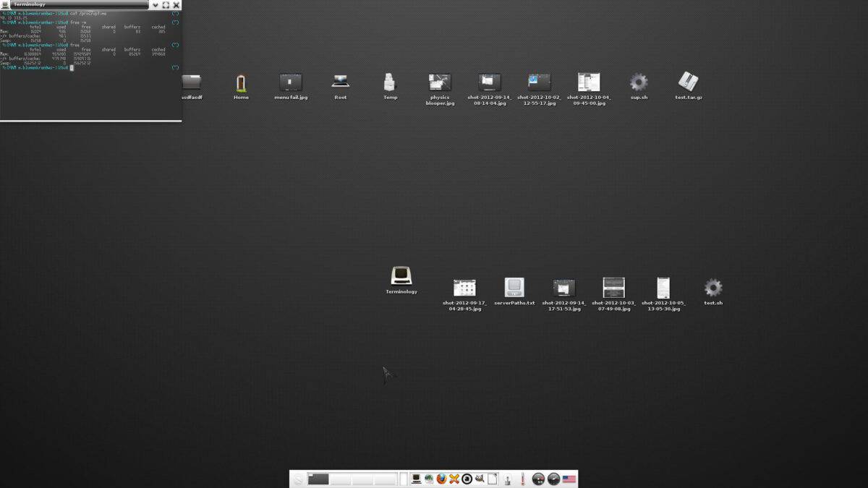Click the light bulb backlight gadget on shelf
Image resolution: width=868 pixels, height=488 pixels.
pyautogui.click(x=507, y=478)
